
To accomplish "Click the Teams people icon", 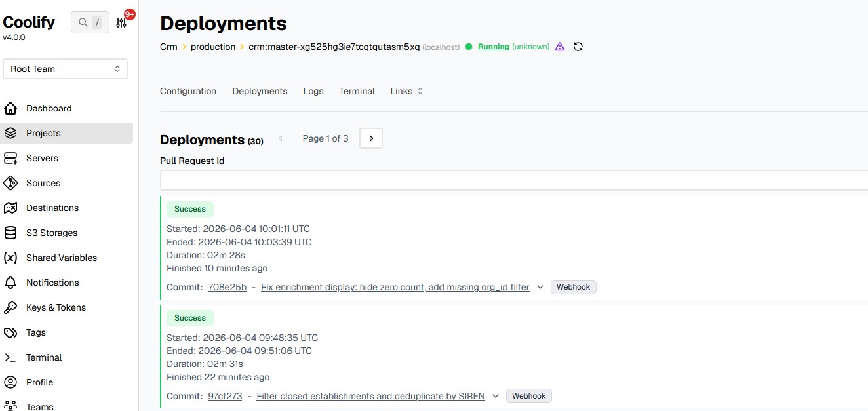I will click(10, 406).
